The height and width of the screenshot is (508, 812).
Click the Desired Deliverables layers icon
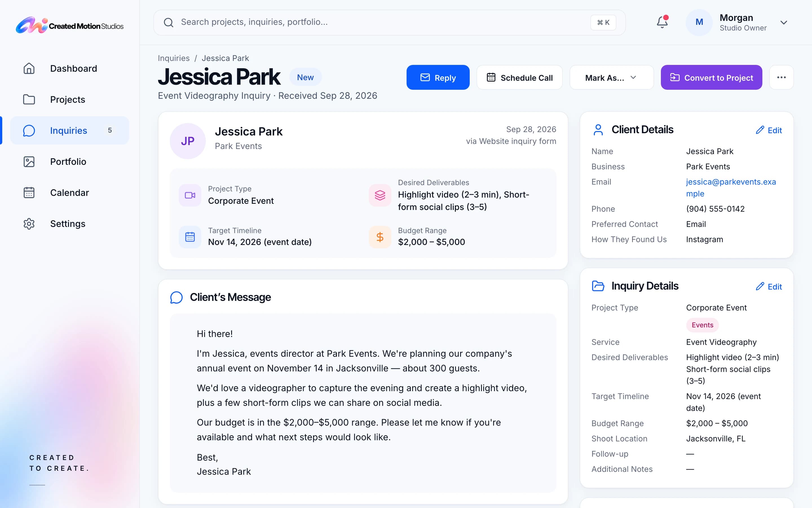(x=380, y=195)
